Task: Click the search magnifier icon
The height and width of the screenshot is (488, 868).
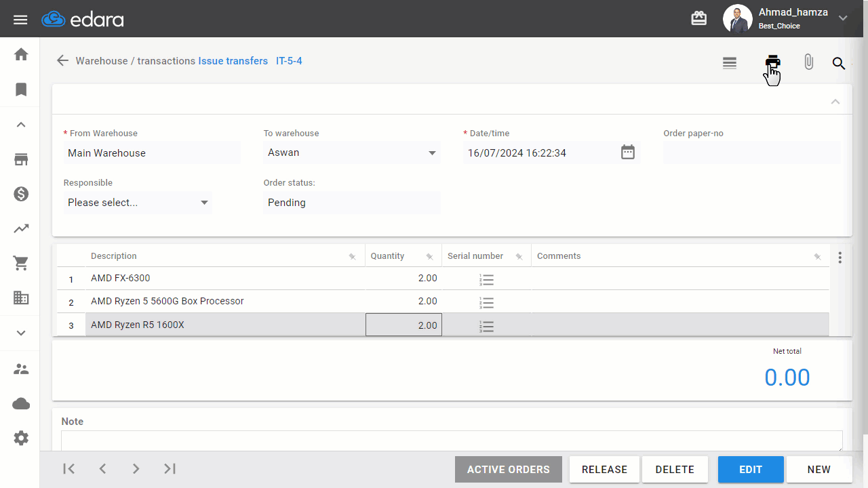Action: point(839,63)
